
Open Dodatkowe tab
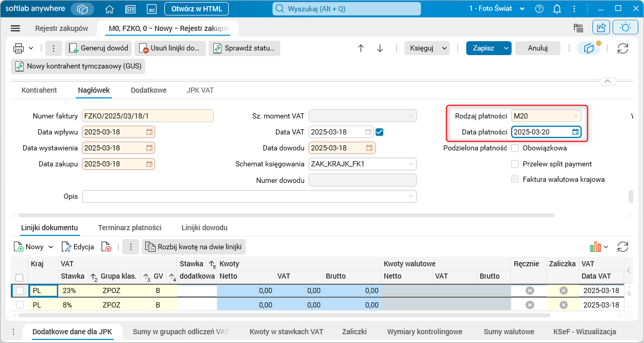[x=148, y=90]
